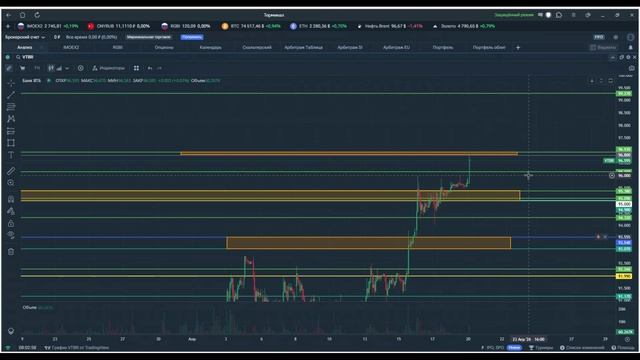Hide all drawings with eye icon
This screenshot has height=360, width=640.
(x=11, y=235)
